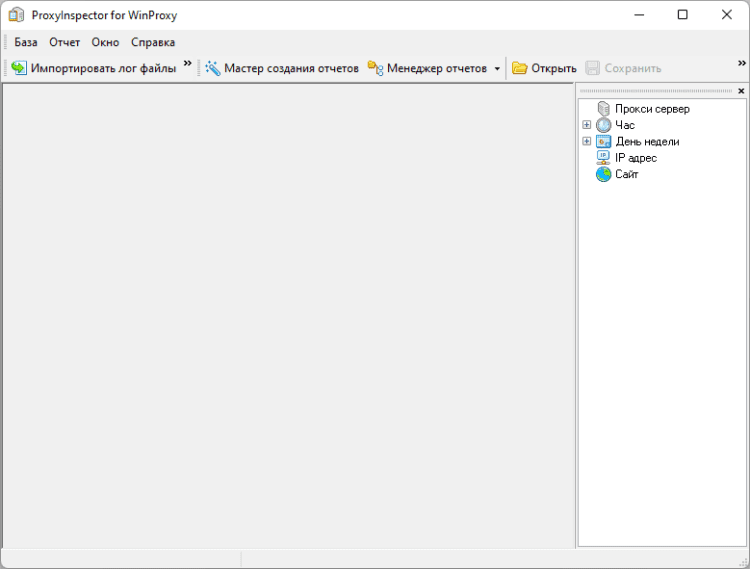
Task: Click the IP адрес computer icon
Action: [x=604, y=158]
